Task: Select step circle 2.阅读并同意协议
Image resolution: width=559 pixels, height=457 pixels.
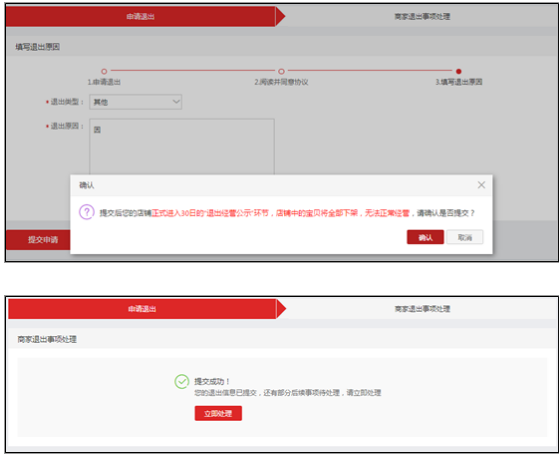Action: 281,71
